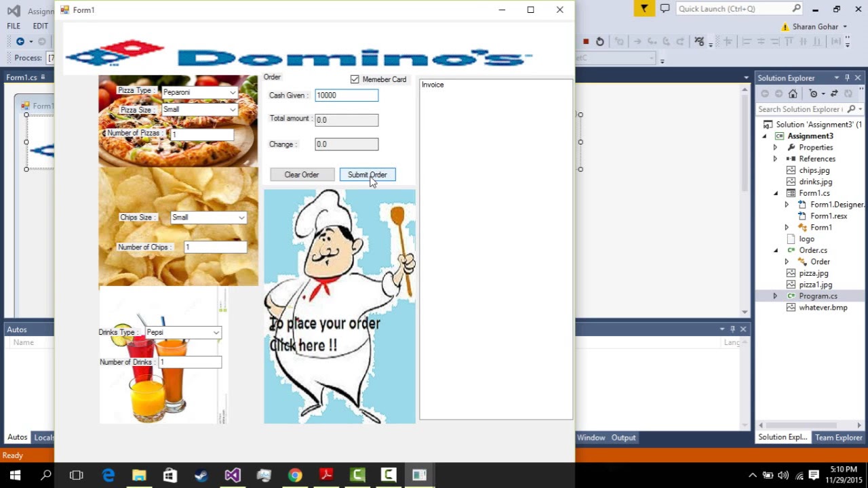
Task: Expand the Form1.Designer node
Action: pyautogui.click(x=787, y=205)
